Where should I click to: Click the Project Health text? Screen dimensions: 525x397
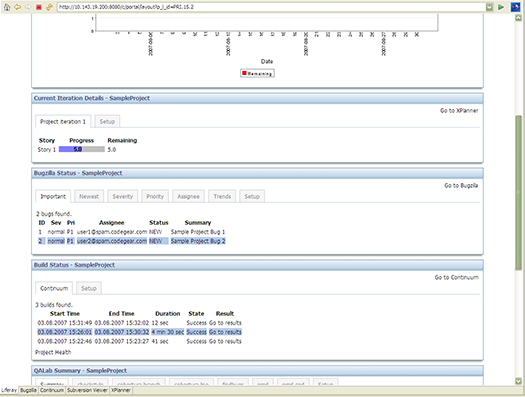pyautogui.click(x=53, y=352)
